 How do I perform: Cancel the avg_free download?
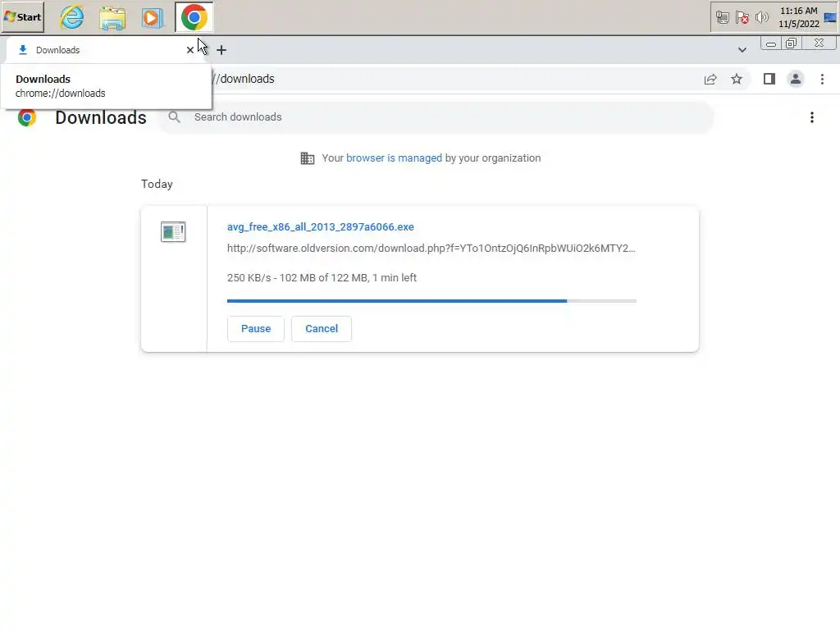click(x=322, y=328)
